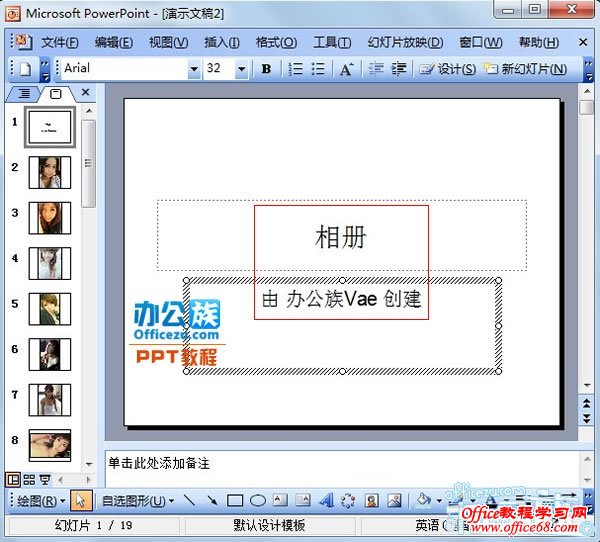
Task: Toggle bold formatting
Action: 266,69
